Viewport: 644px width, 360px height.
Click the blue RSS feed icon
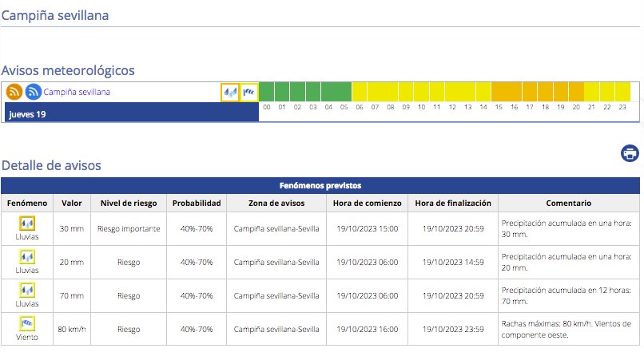(x=33, y=92)
